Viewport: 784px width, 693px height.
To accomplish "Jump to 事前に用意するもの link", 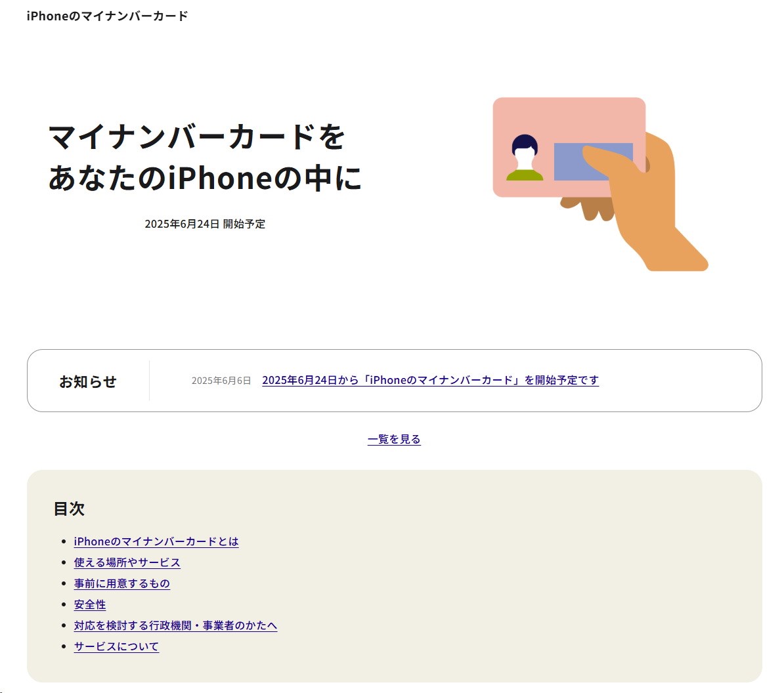I will [x=122, y=583].
